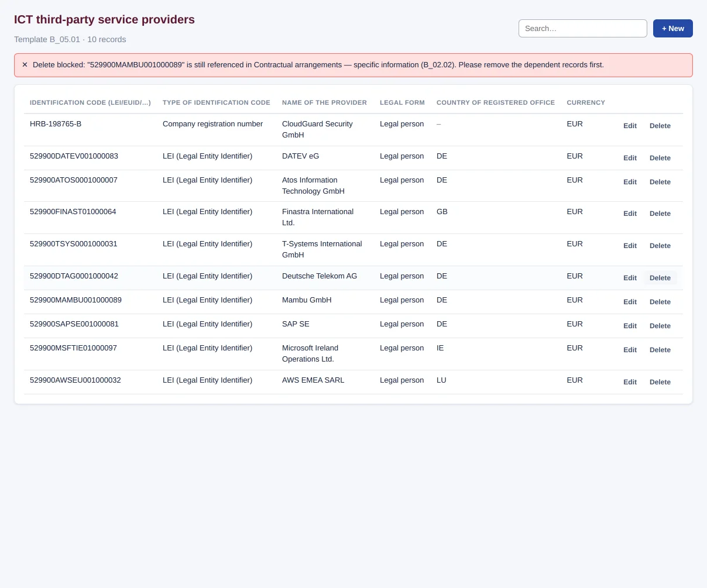This screenshot has height=588, width=707.
Task: Delete Microsoft Ireland Operations Ltd. record
Action: pyautogui.click(x=660, y=350)
